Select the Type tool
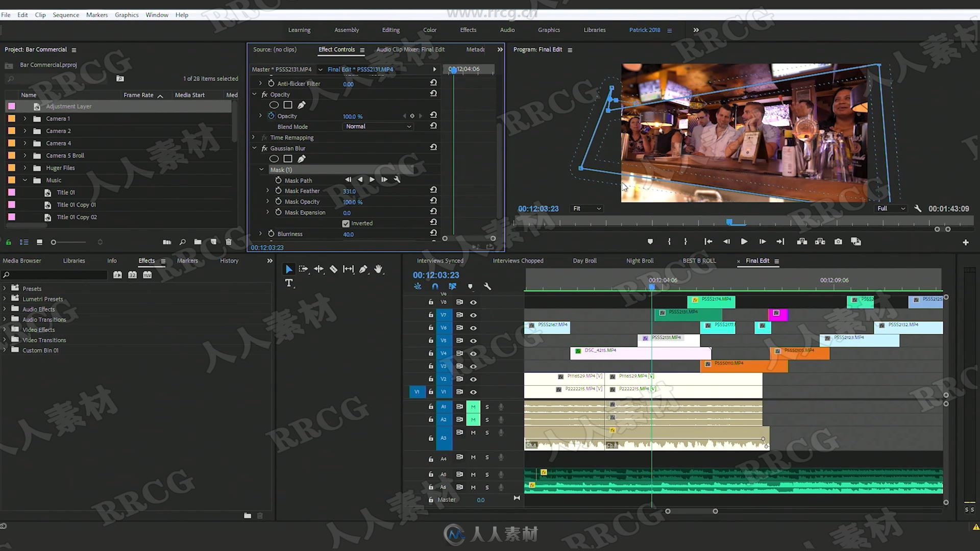Viewport: 980px width, 551px height. (289, 283)
